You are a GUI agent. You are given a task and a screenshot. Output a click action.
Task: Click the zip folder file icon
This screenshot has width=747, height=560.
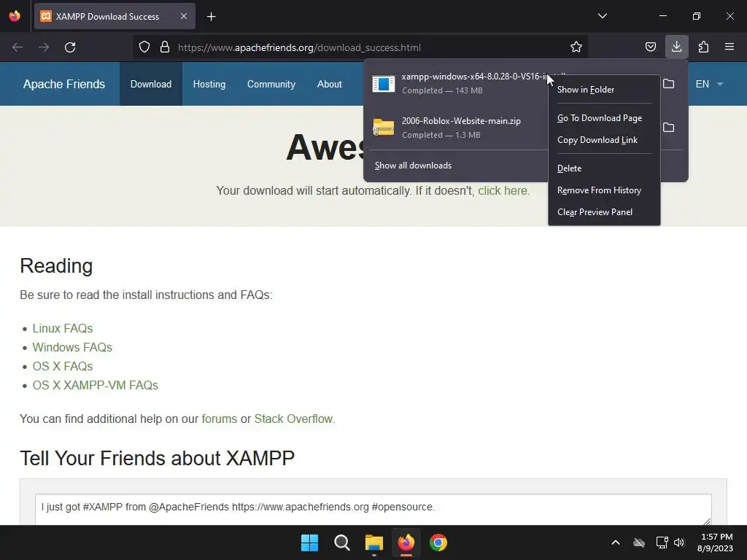point(384,127)
